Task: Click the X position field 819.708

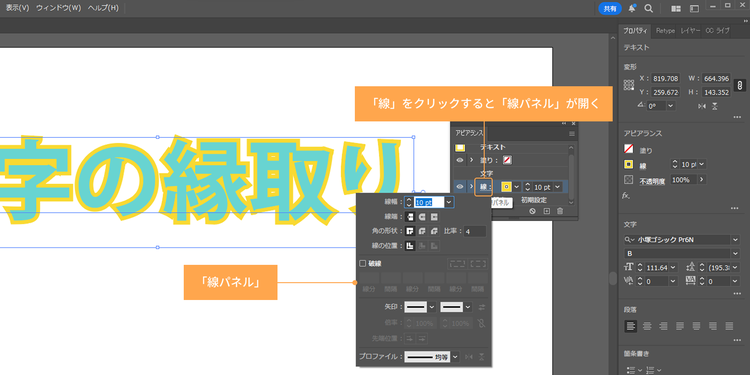Action: (666, 78)
